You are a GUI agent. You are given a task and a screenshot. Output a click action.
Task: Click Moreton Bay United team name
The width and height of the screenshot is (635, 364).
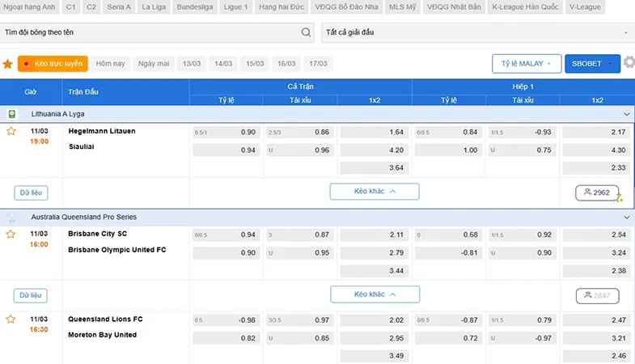click(103, 335)
